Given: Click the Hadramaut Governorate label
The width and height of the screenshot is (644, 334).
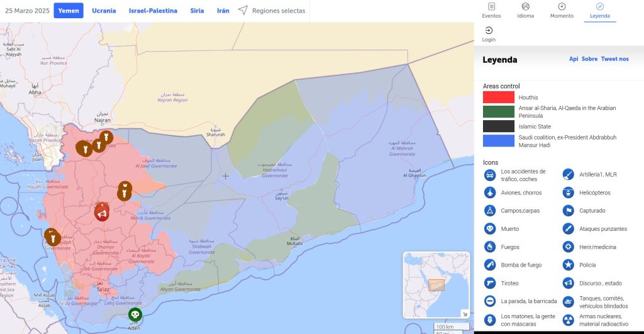Looking at the screenshot, I should (x=275, y=170).
